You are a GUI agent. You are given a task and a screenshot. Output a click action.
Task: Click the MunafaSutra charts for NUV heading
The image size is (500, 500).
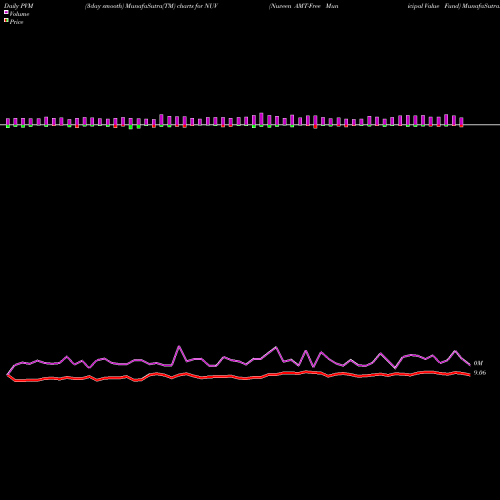pyautogui.click(x=151, y=6)
